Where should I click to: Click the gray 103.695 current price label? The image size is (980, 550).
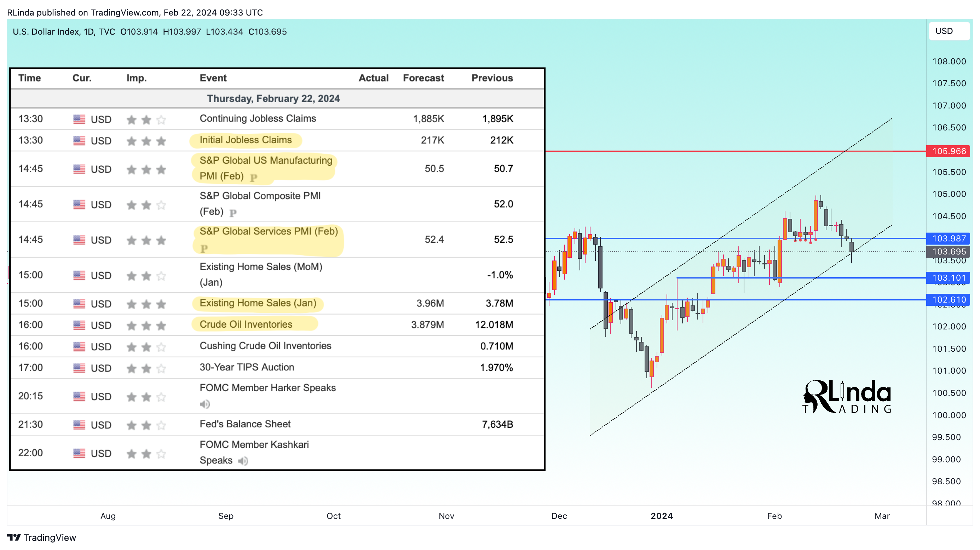point(949,251)
